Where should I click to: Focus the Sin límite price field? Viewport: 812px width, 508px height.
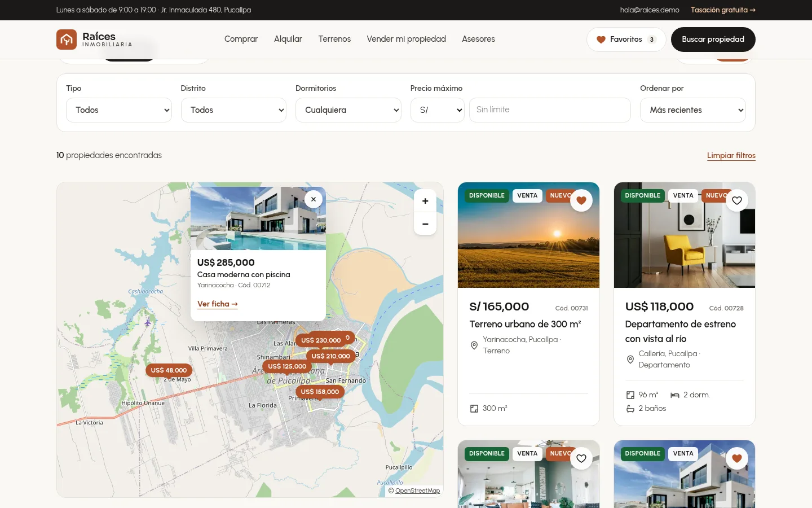(x=550, y=110)
